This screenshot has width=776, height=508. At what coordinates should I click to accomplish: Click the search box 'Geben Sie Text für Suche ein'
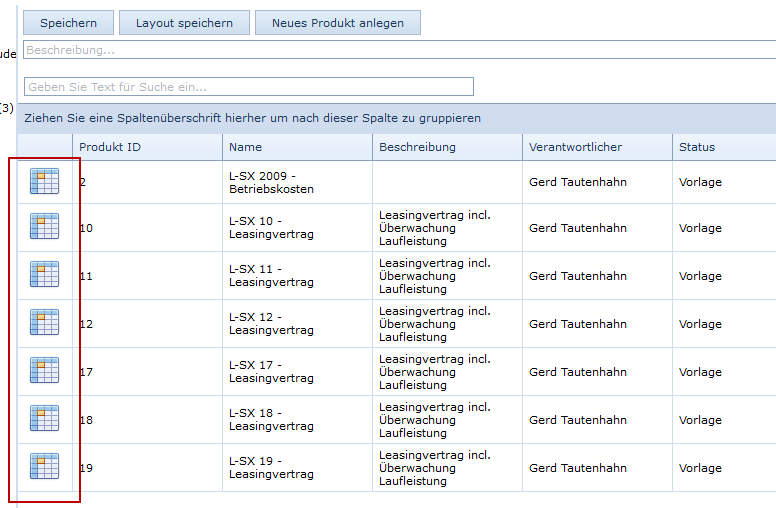(x=248, y=87)
